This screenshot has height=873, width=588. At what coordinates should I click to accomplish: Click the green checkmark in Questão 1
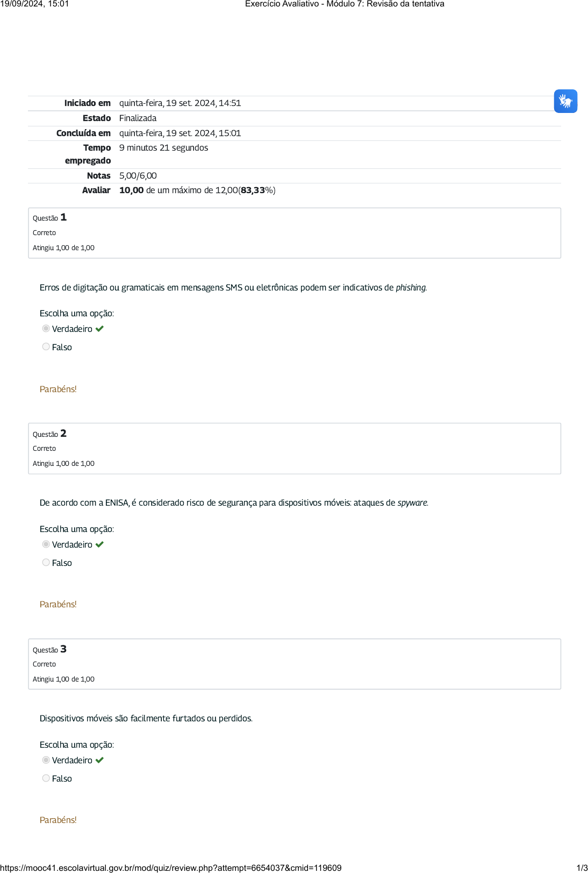tap(99, 329)
